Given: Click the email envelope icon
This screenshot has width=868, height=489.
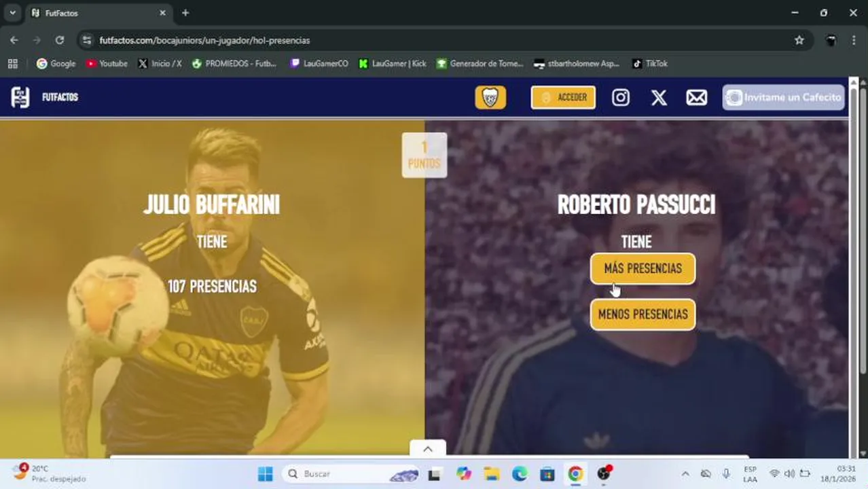Looking at the screenshot, I should 696,97.
